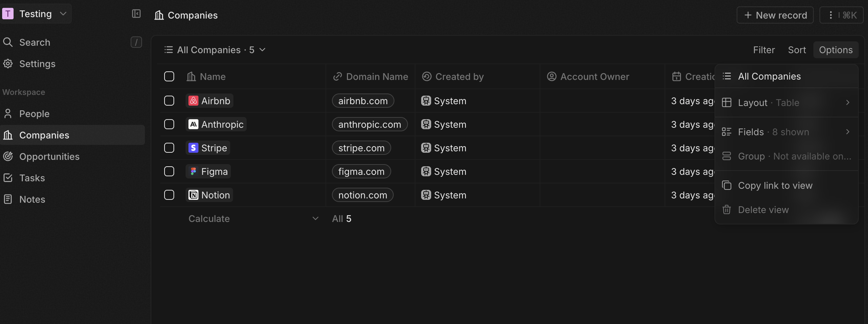
Task: Click the People person icon
Action: pyautogui.click(x=8, y=113)
